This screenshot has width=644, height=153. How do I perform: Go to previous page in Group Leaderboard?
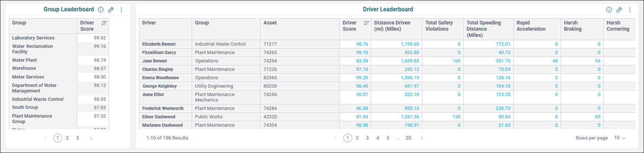(x=46, y=138)
